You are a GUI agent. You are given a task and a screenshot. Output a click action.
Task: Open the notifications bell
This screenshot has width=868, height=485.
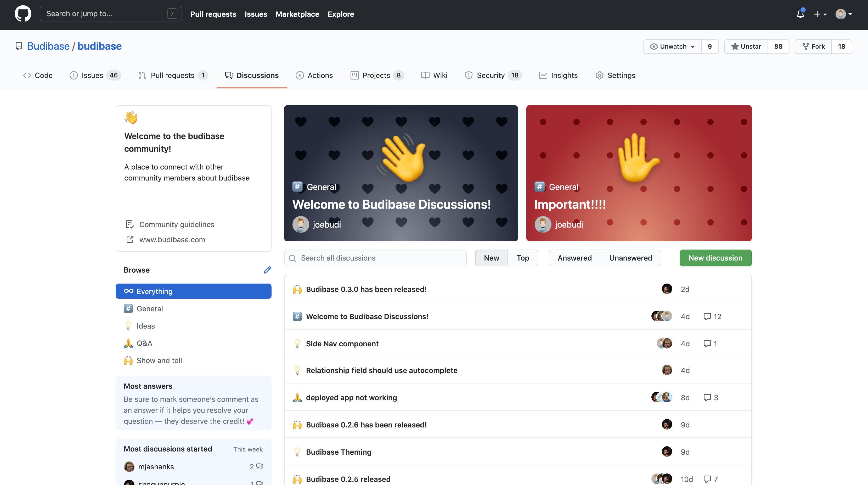pos(800,14)
